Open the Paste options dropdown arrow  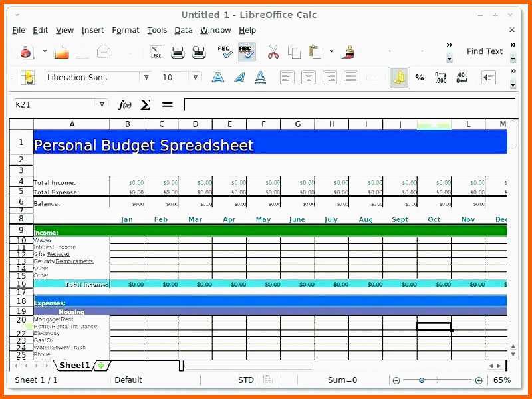tap(331, 51)
